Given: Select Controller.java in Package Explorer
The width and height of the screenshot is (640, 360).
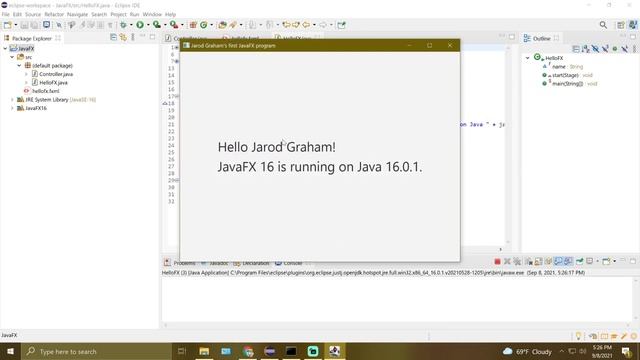Looking at the screenshot, I should click(x=52, y=74).
